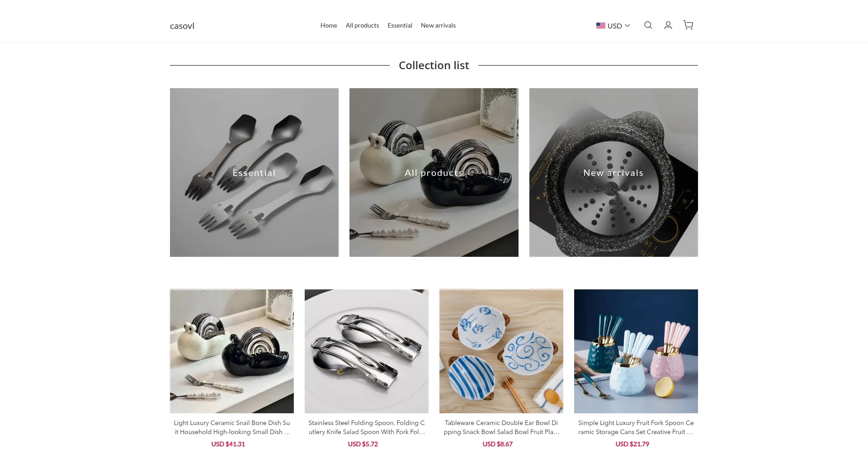The width and height of the screenshot is (868, 449).
Task: Open the Essential collection tile
Action: 254,172
